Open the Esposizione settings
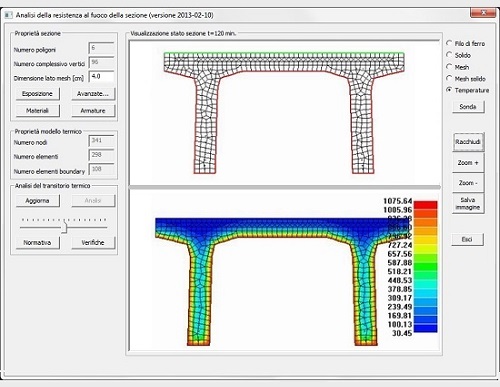Image resolution: width=500 pixels, height=387 pixels. pos(38,94)
